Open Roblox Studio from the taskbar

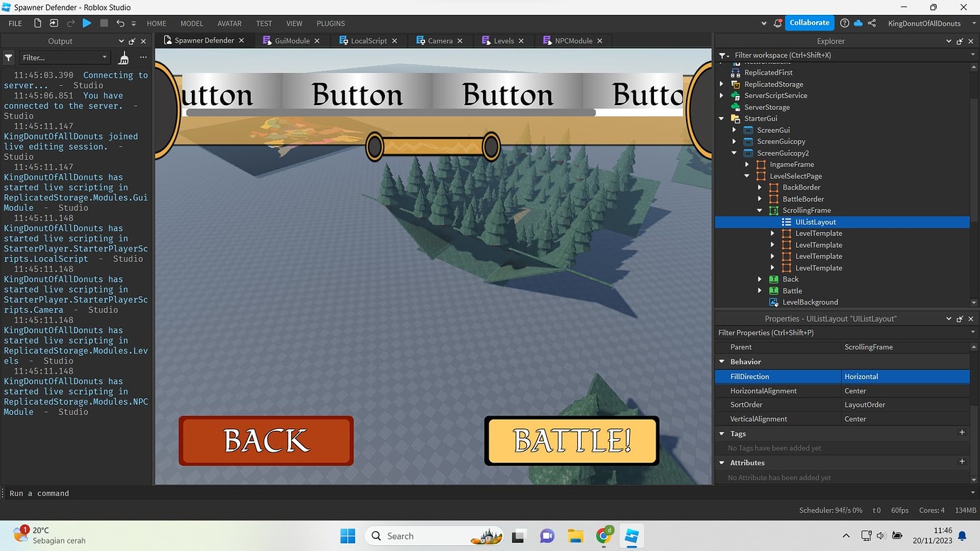[631, 535]
